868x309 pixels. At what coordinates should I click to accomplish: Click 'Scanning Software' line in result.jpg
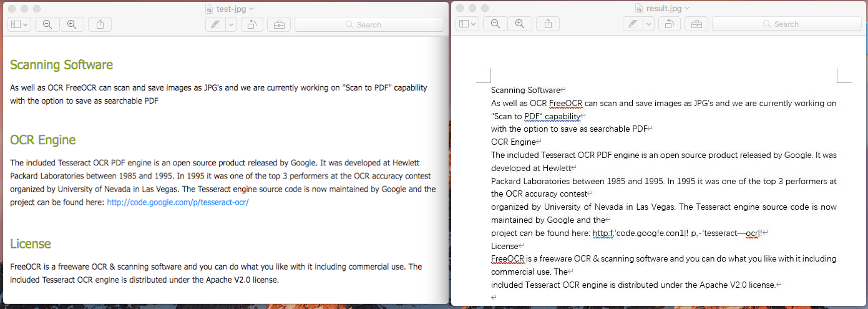click(525, 90)
